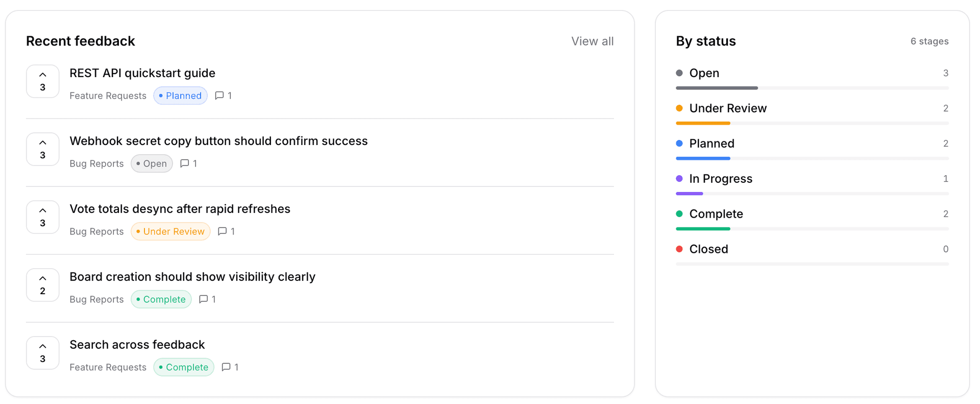Screen dimensions: 980x404
Task: Open comments on Vote totals desync post
Action: tap(227, 231)
